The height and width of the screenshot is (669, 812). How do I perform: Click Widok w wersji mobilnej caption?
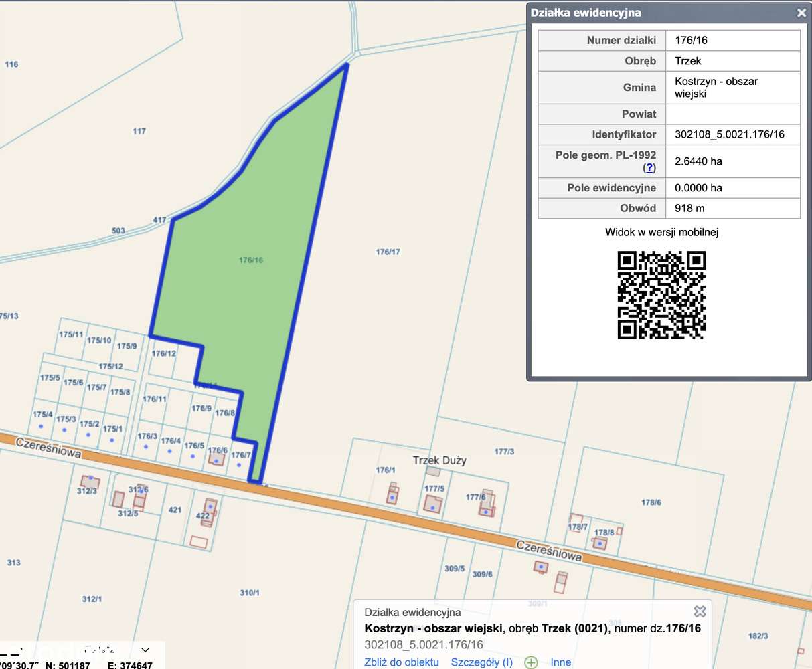pyautogui.click(x=662, y=233)
